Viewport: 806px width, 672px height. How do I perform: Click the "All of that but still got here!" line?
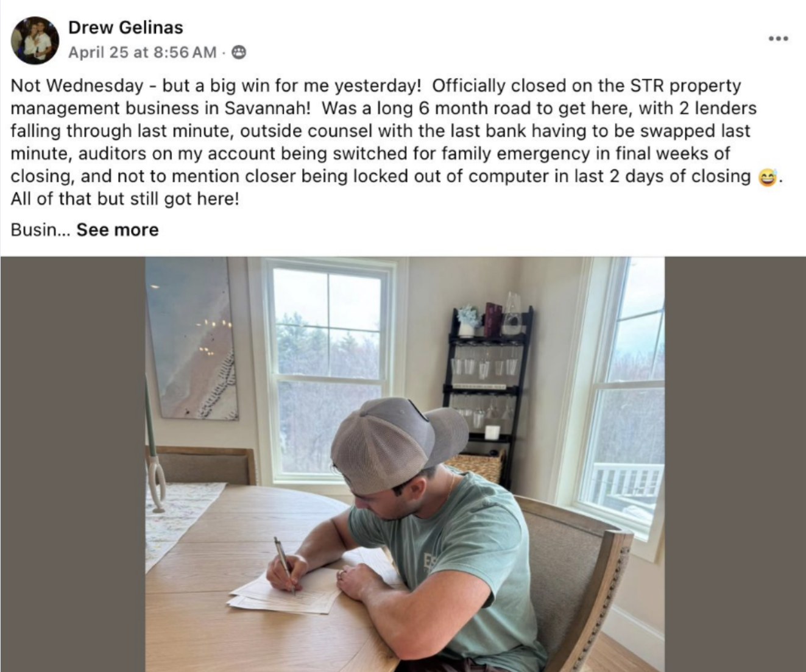point(125,199)
